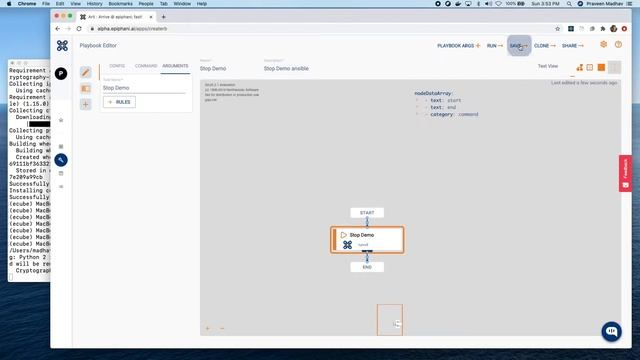Save the playbook with SAVE
The width and height of the screenshot is (640, 360).
click(519, 46)
